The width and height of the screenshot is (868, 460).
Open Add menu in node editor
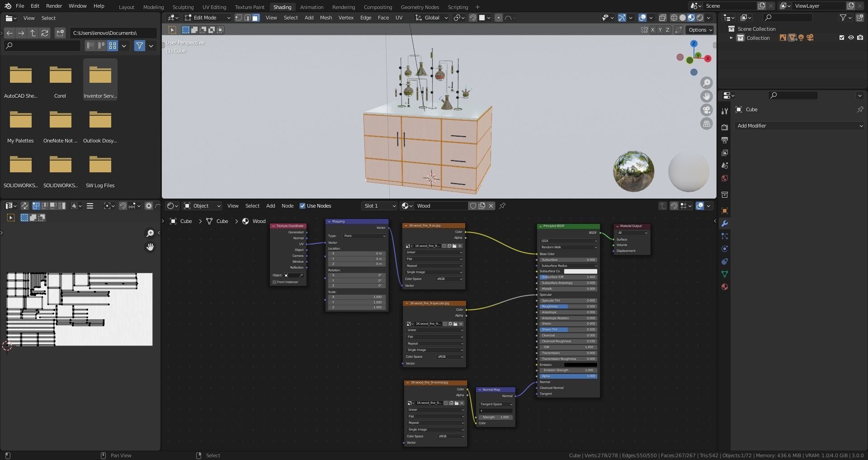pyautogui.click(x=270, y=206)
